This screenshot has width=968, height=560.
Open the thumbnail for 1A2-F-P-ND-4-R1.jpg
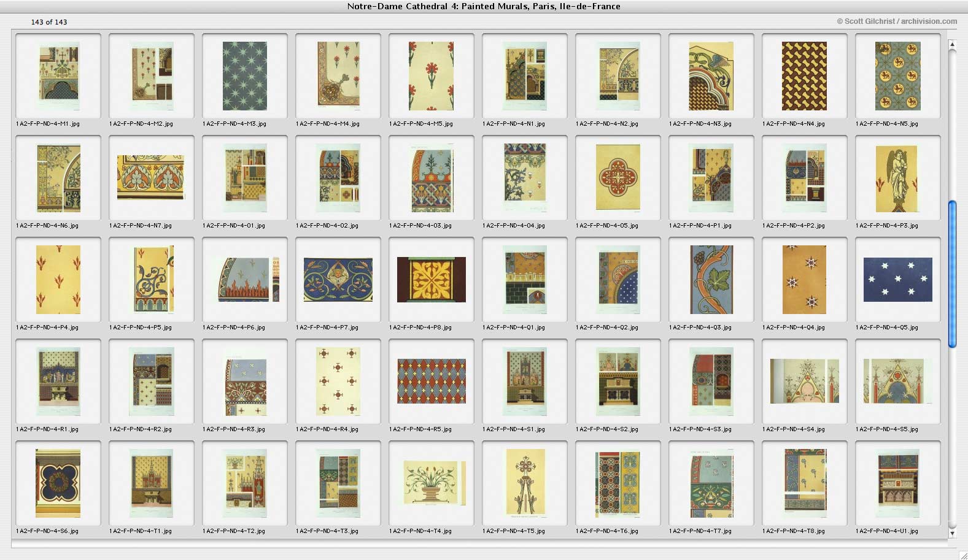click(58, 382)
